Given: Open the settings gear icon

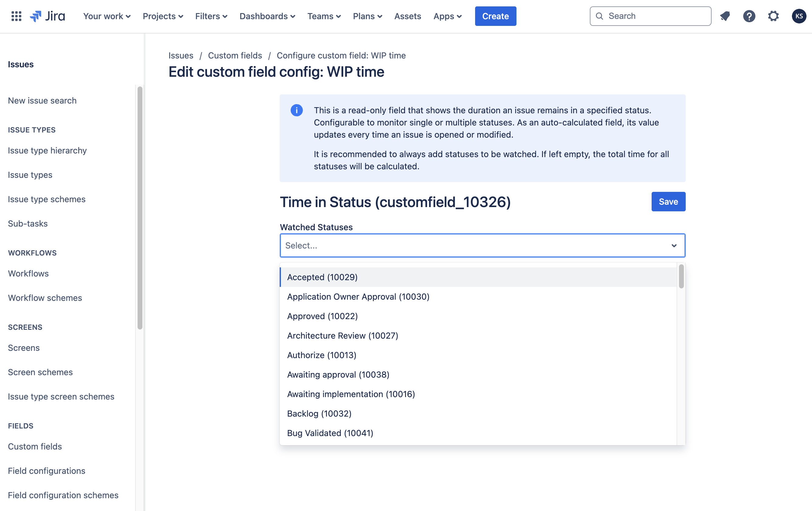Looking at the screenshot, I should [773, 16].
